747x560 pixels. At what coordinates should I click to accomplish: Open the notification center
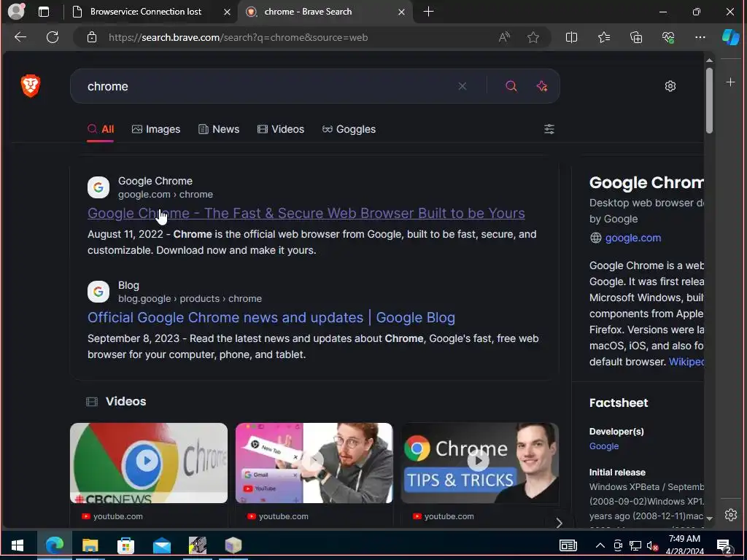click(724, 547)
